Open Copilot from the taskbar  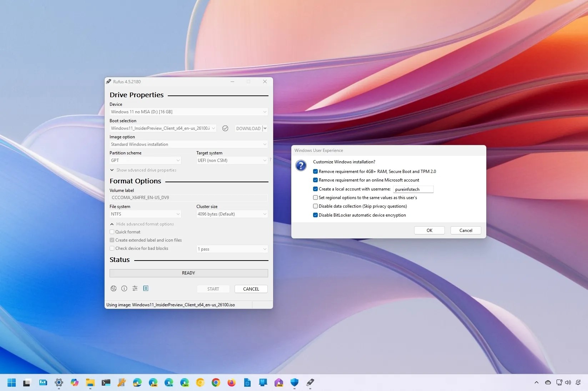point(74,382)
